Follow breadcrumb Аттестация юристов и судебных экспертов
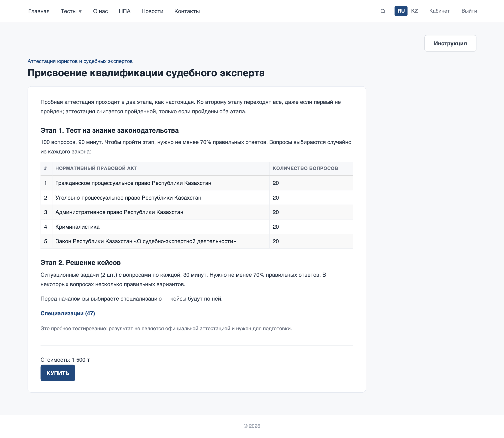 (80, 61)
